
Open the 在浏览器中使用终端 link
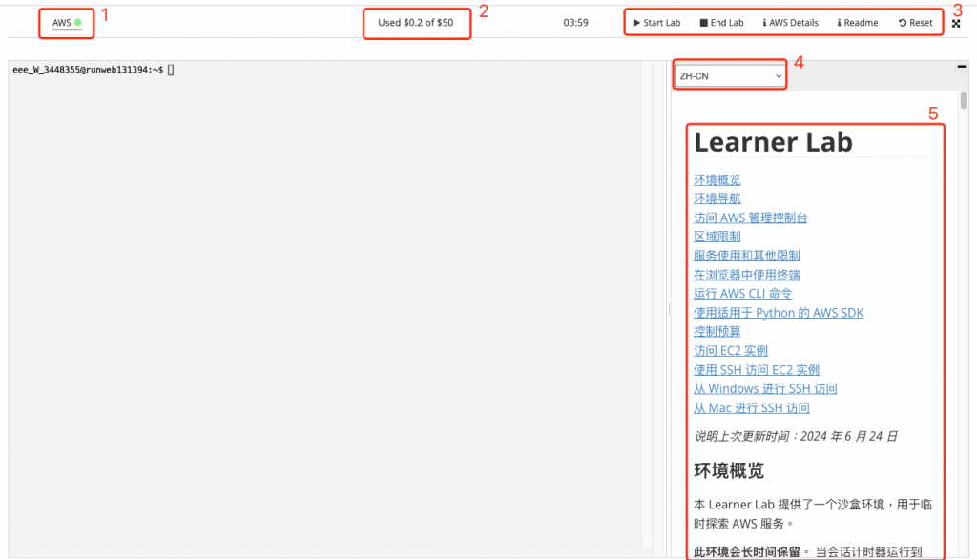pyautogui.click(x=746, y=275)
